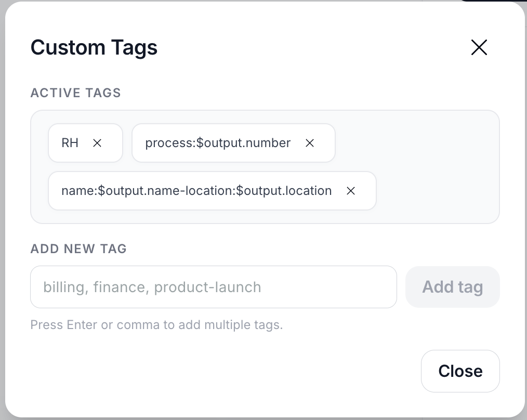Click the ADD NEW TAG heading
Image resolution: width=527 pixels, height=420 pixels.
78,249
